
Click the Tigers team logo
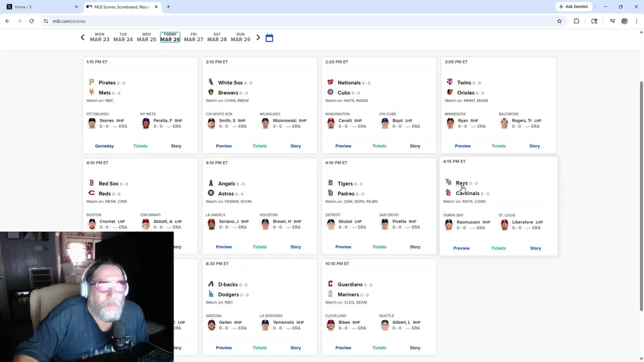(x=331, y=184)
